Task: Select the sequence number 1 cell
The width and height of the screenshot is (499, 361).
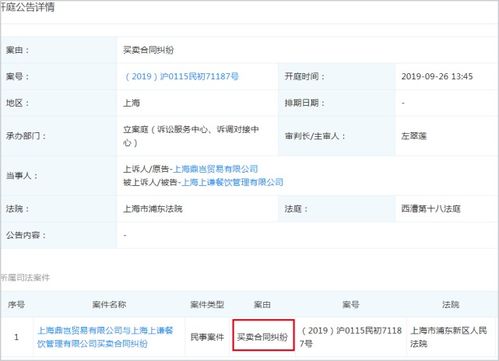Action: (16, 337)
